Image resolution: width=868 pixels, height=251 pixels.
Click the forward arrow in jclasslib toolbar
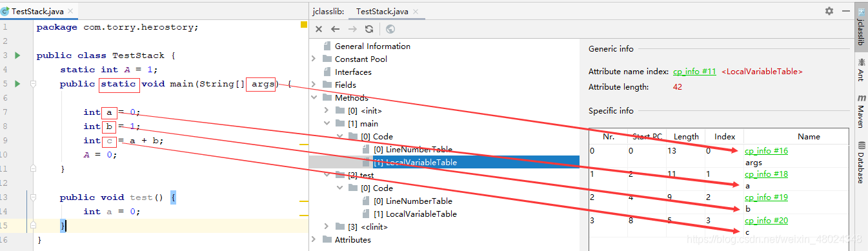[352, 29]
